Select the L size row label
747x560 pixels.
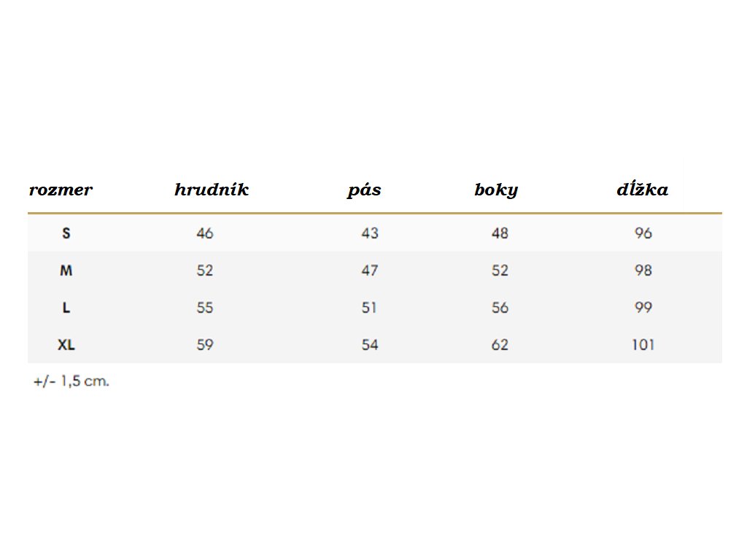[66, 308]
